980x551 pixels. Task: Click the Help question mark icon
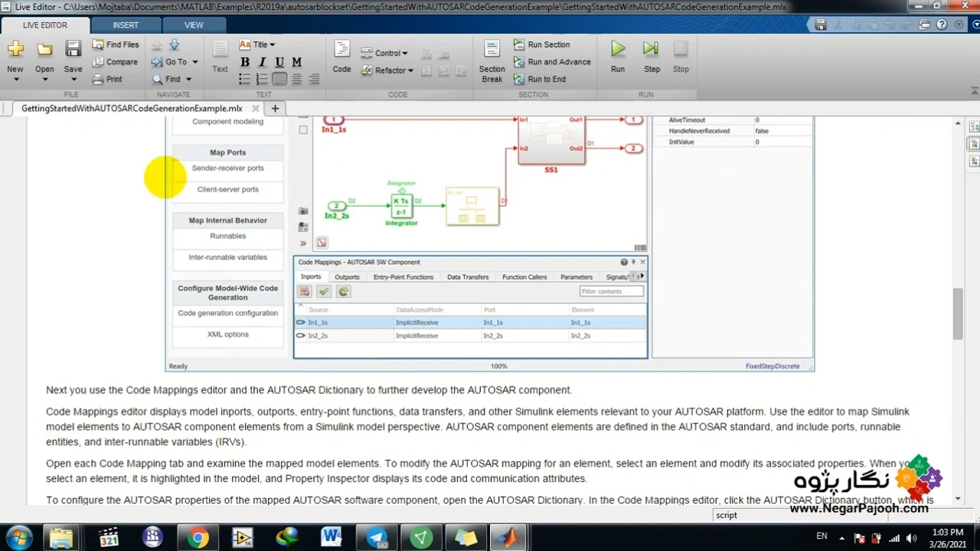pos(942,25)
